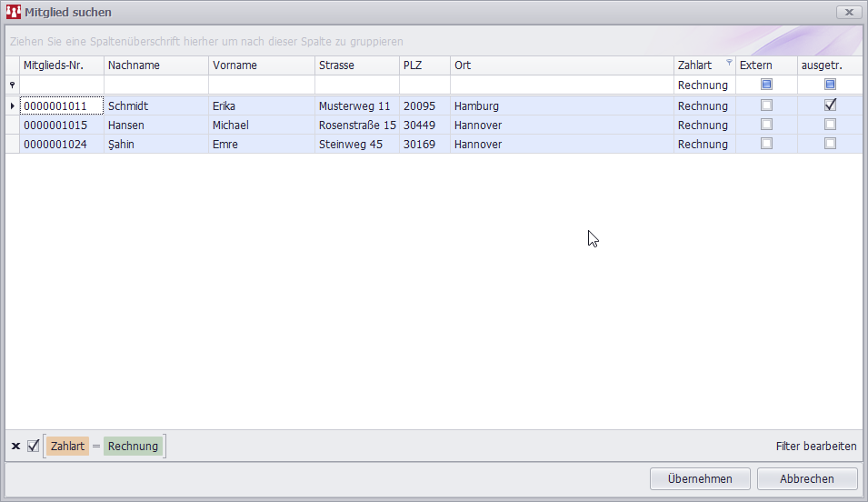Uncheck ausgetr. for Erika Schmidt
The width and height of the screenshot is (868, 502).
[x=830, y=105]
